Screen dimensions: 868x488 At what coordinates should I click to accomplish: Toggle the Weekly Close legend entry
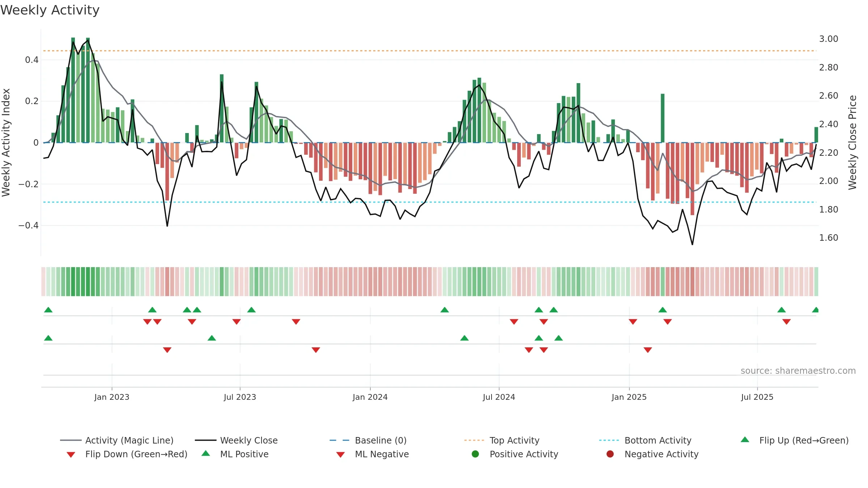(x=236, y=440)
